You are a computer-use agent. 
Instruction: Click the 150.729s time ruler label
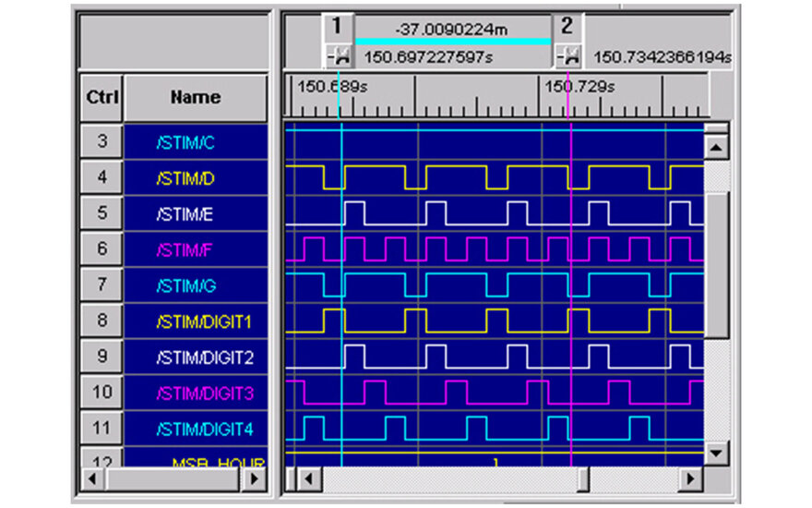579,87
